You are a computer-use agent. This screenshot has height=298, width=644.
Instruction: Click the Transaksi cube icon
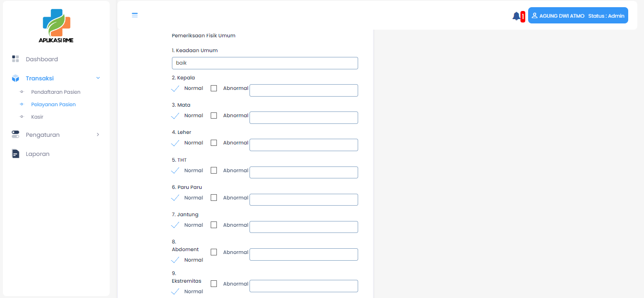coord(15,78)
